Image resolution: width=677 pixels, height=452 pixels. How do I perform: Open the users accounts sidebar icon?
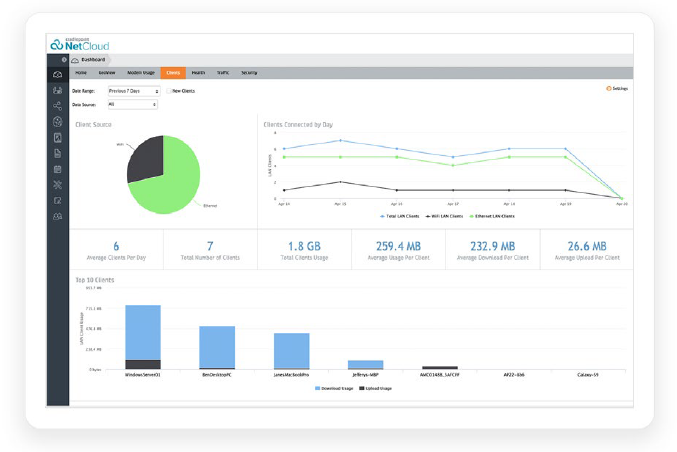point(57,216)
